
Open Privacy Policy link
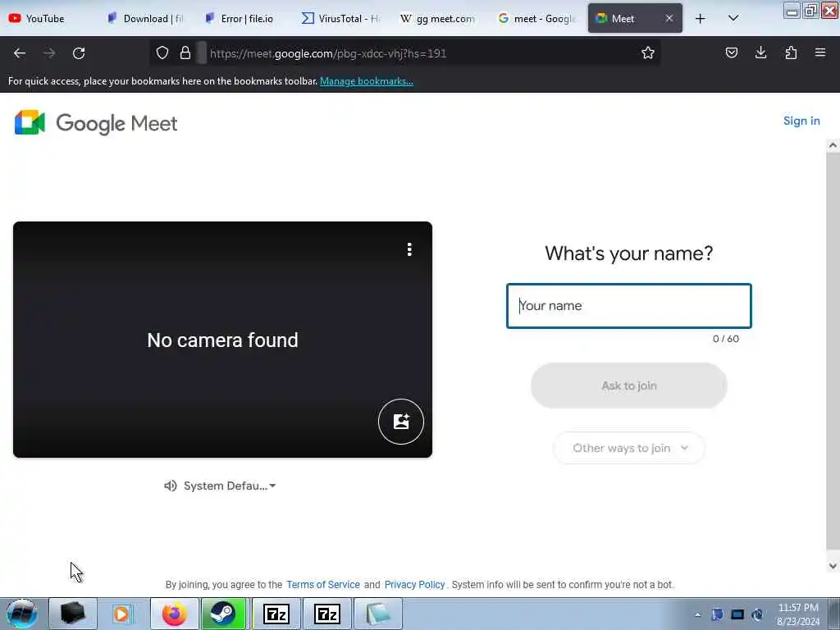(x=414, y=584)
